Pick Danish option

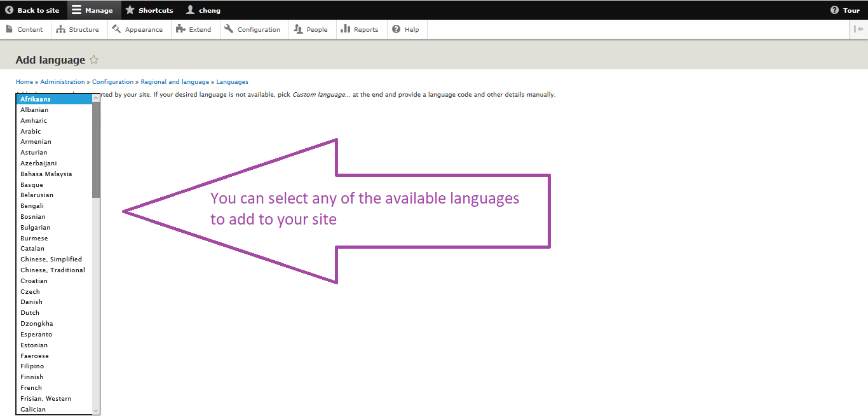pos(54,302)
